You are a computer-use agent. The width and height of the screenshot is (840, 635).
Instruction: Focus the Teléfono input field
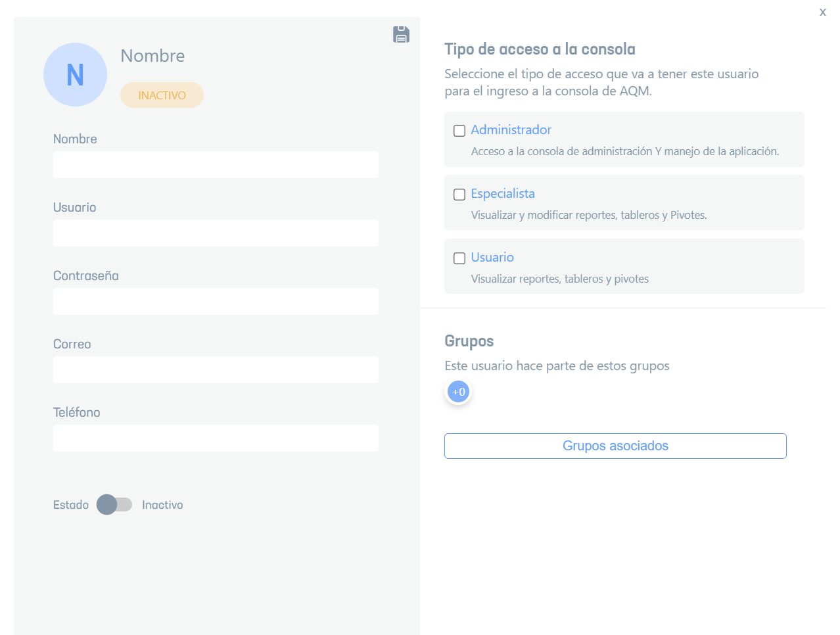coord(216,438)
